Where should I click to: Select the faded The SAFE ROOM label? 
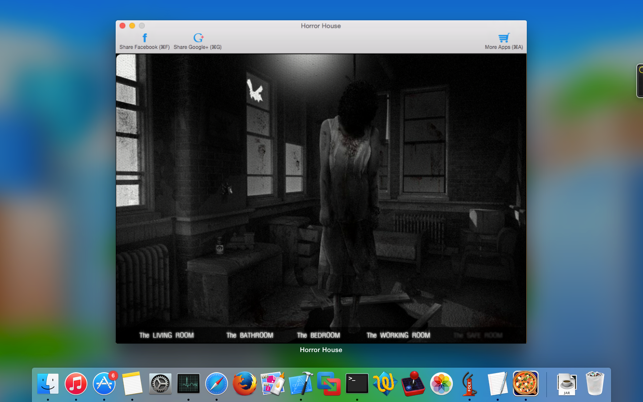click(x=478, y=335)
